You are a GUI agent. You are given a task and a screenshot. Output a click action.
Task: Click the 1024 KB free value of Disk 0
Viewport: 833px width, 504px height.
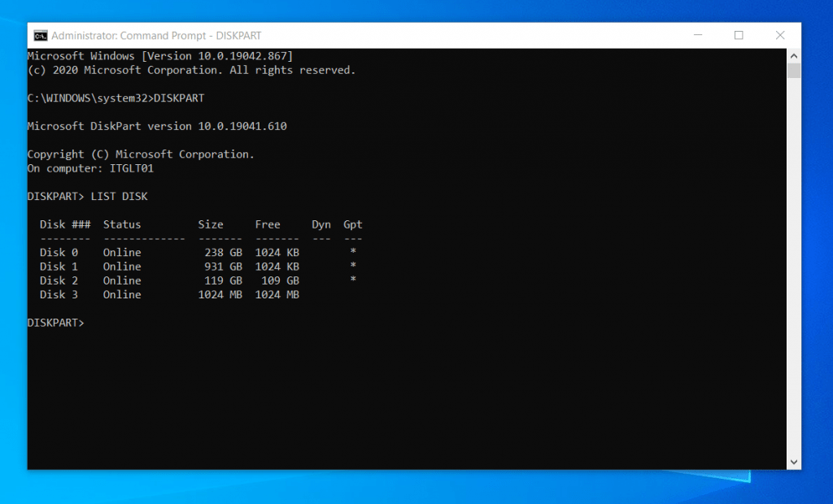coord(277,253)
